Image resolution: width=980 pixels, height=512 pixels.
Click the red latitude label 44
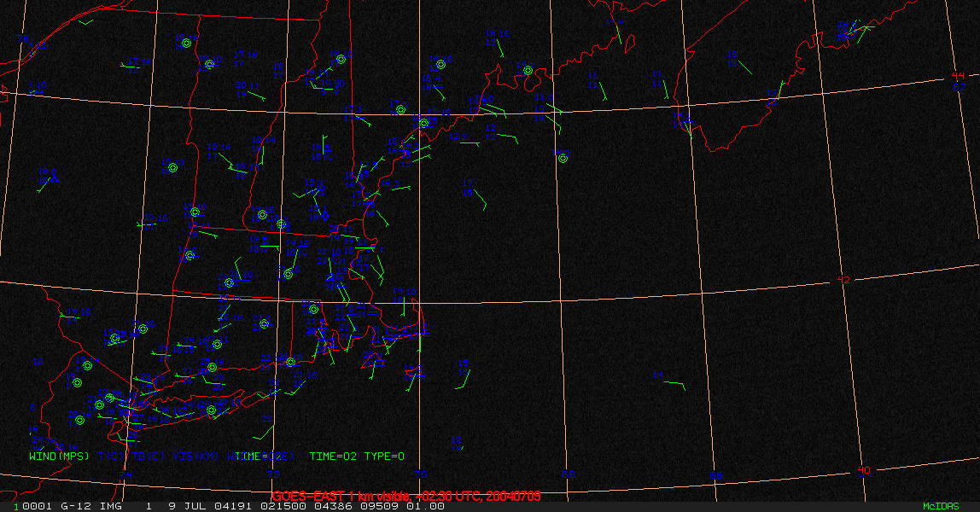pos(958,76)
